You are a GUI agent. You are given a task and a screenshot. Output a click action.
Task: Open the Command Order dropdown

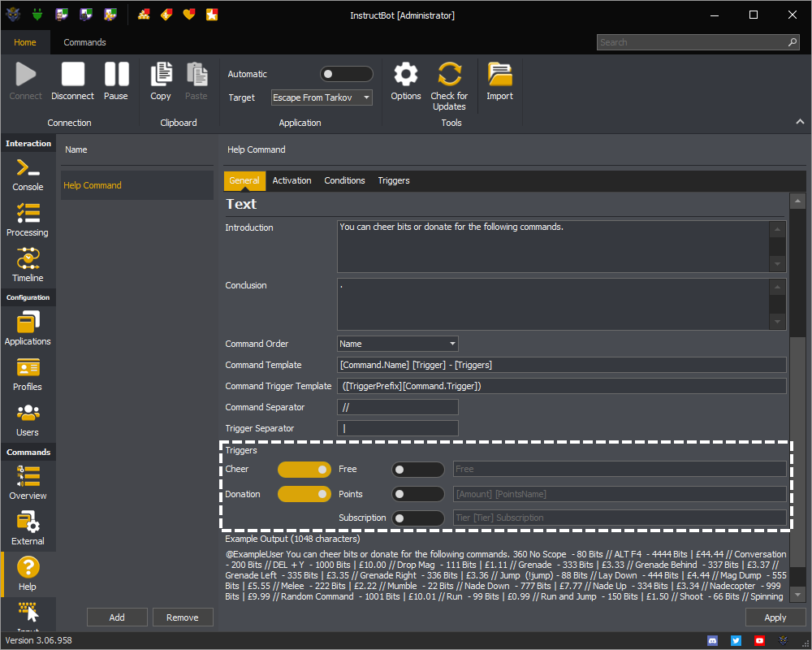(397, 344)
